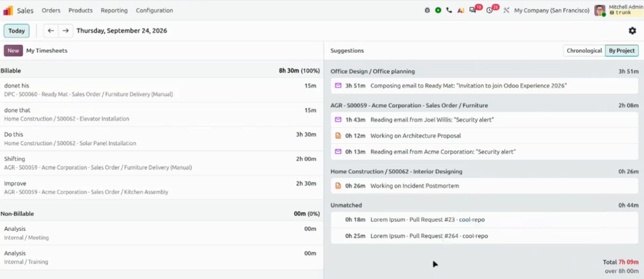Open the Configuration menu
The image size is (644, 279).
pyautogui.click(x=155, y=10)
